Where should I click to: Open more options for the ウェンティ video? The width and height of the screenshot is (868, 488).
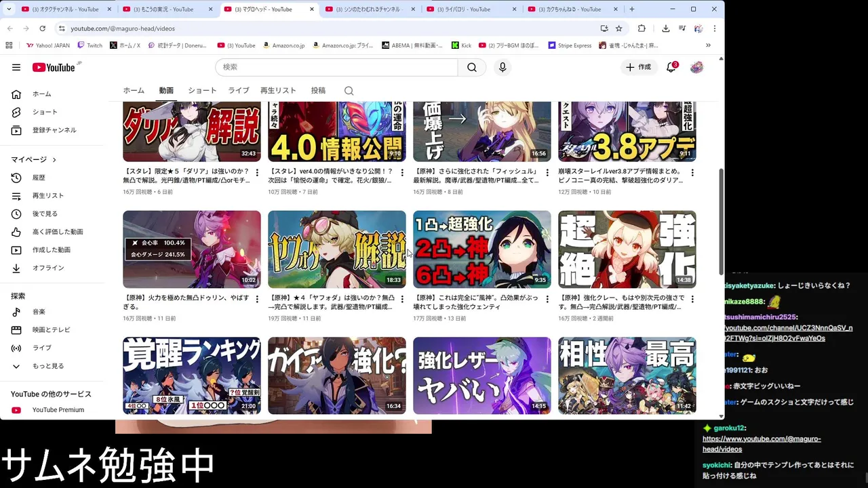pos(547,299)
